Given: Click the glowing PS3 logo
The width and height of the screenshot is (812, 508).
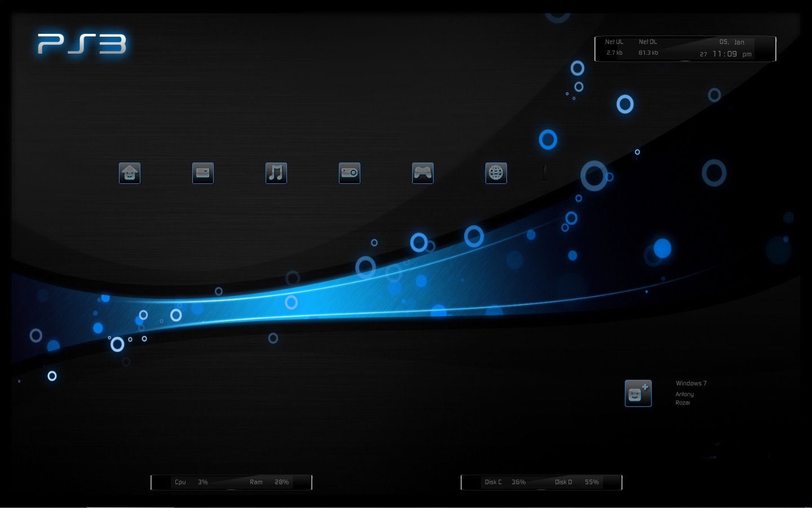Looking at the screenshot, I should [82, 45].
